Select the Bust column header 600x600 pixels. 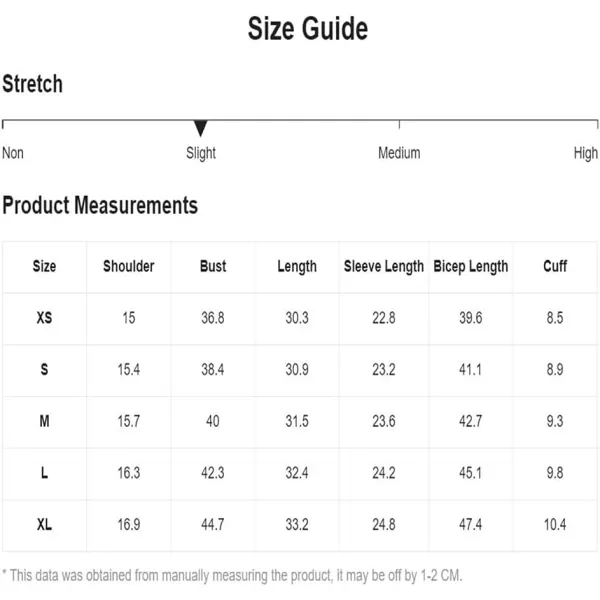point(213,266)
